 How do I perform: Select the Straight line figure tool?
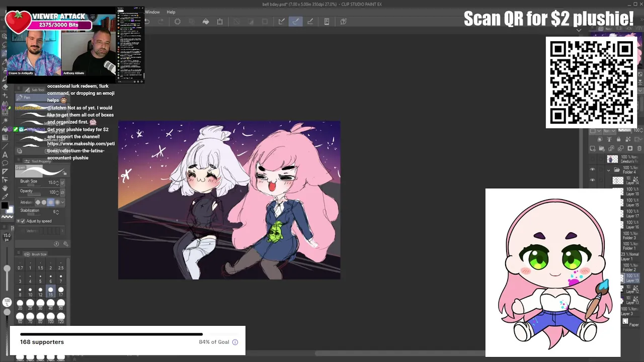click(5, 146)
